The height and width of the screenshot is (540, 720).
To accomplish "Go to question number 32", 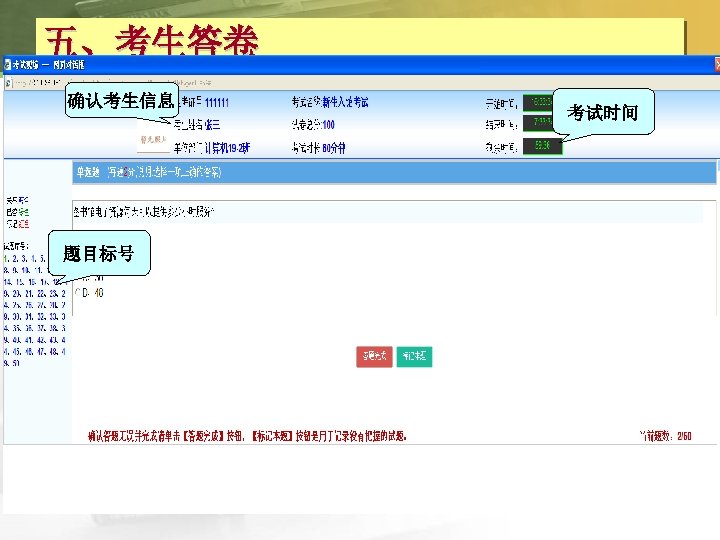I will [x=41, y=317].
